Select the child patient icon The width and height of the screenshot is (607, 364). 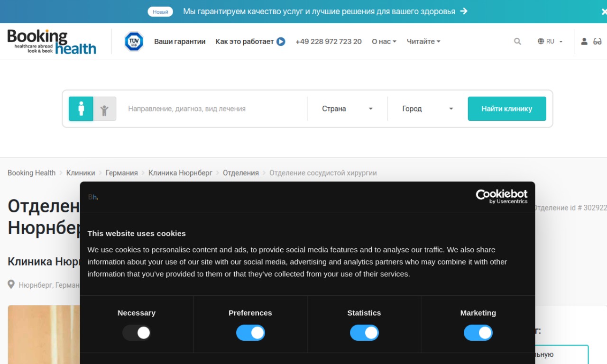[x=104, y=109]
